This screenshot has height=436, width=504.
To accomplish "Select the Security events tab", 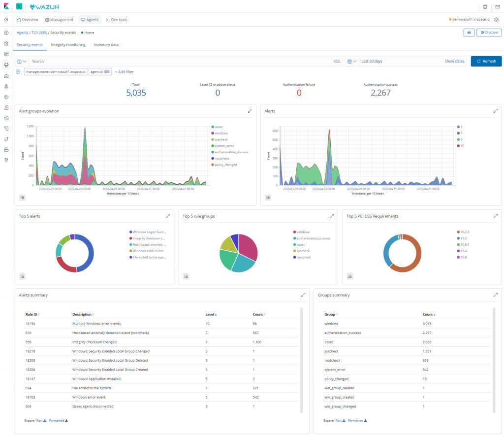I will [30, 45].
